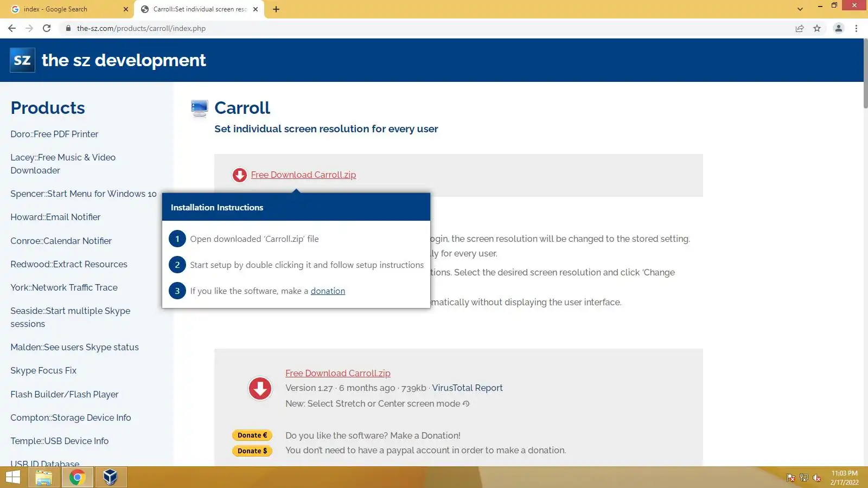This screenshot has width=868, height=488.
Task: Open Conroe::Calendar Notifier page
Action: click(x=61, y=241)
